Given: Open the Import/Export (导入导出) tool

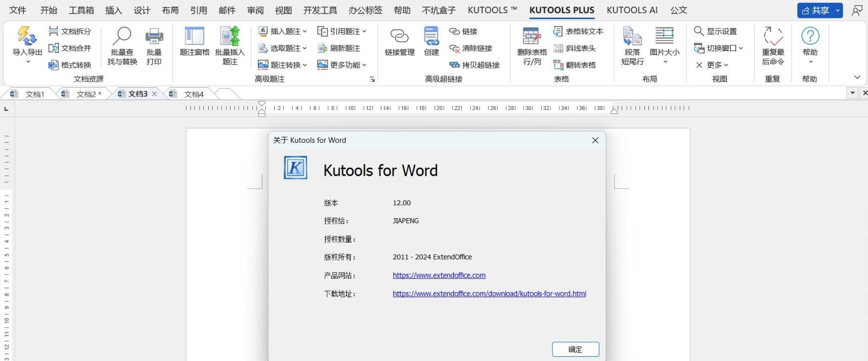Looking at the screenshot, I should [27, 45].
